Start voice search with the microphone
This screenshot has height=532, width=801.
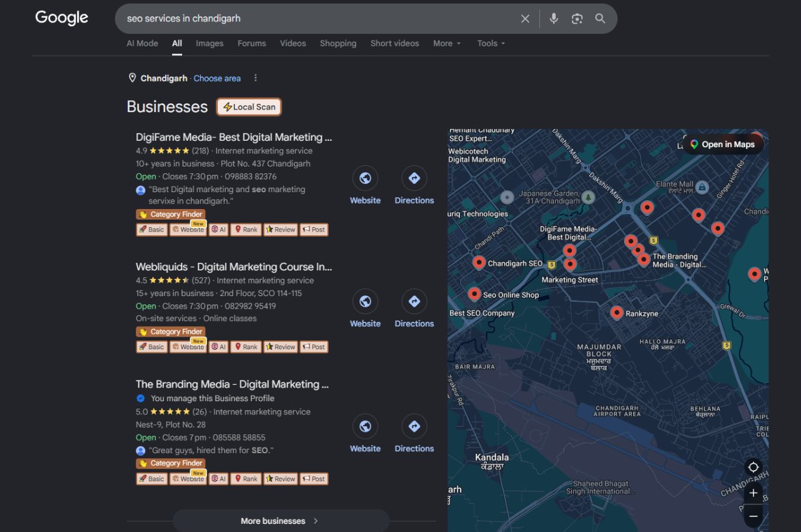click(554, 19)
